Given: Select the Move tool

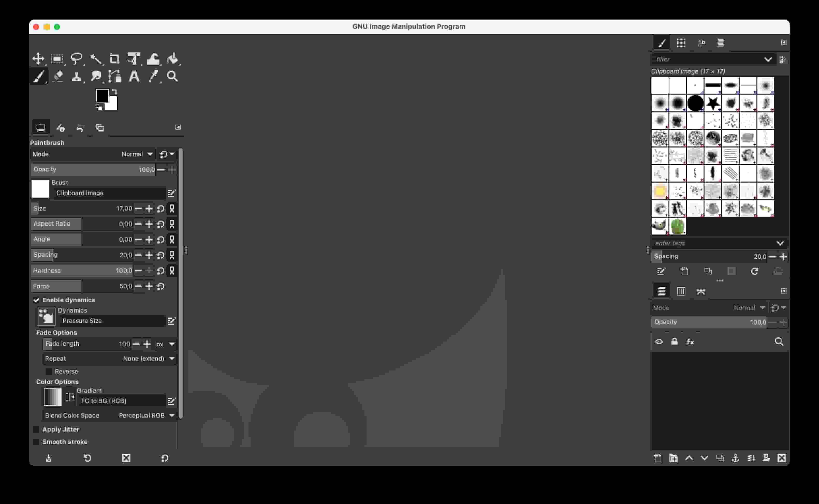Looking at the screenshot, I should [38, 59].
